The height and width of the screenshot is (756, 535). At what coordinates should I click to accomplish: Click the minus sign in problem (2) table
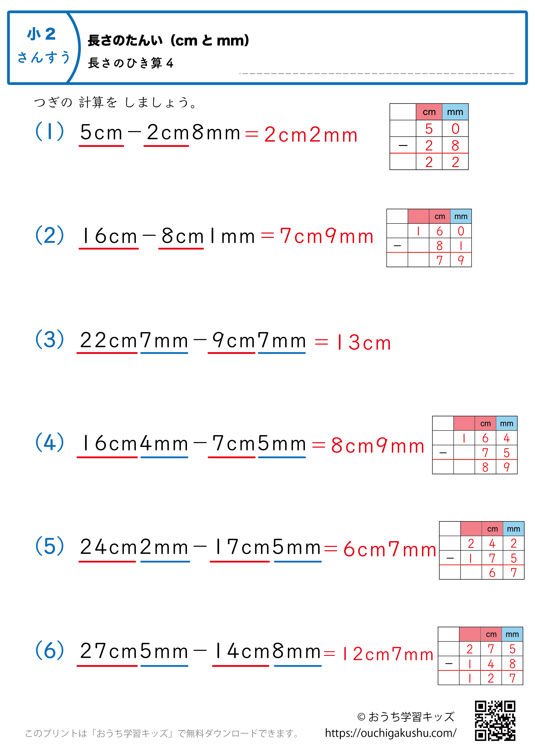397,246
